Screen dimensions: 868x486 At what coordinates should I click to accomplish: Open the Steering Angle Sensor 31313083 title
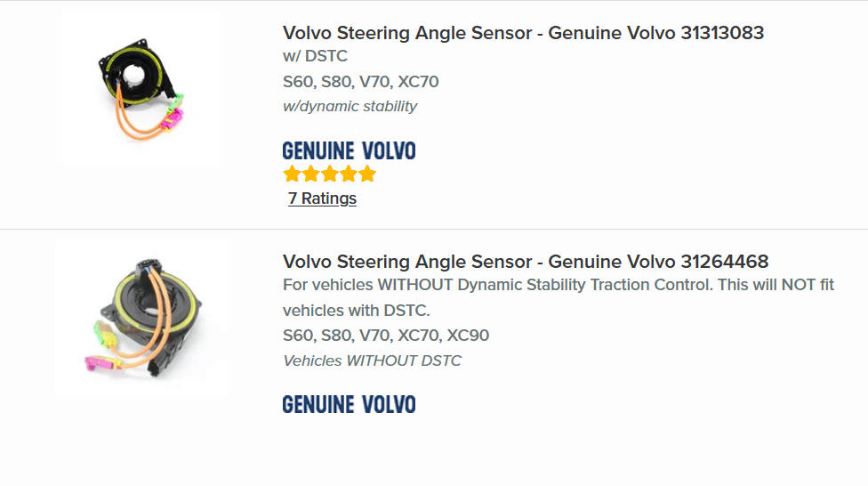click(x=523, y=33)
